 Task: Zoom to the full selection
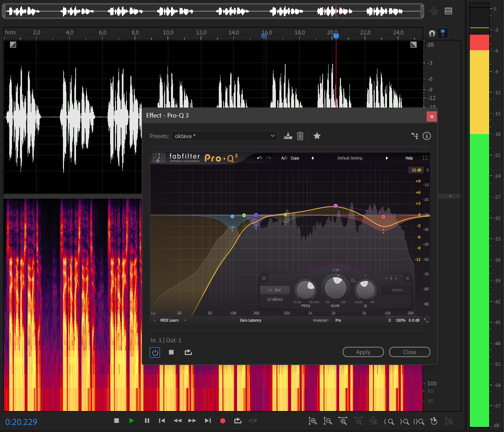point(419,421)
